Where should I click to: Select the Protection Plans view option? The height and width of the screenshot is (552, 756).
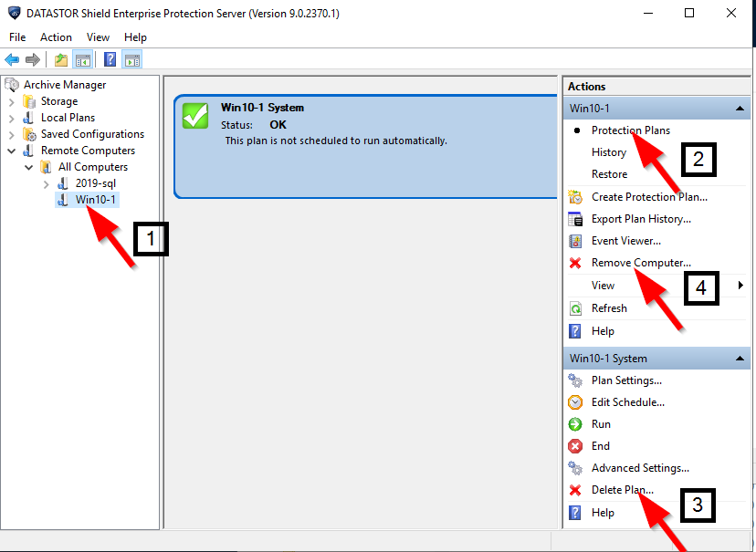click(x=631, y=130)
